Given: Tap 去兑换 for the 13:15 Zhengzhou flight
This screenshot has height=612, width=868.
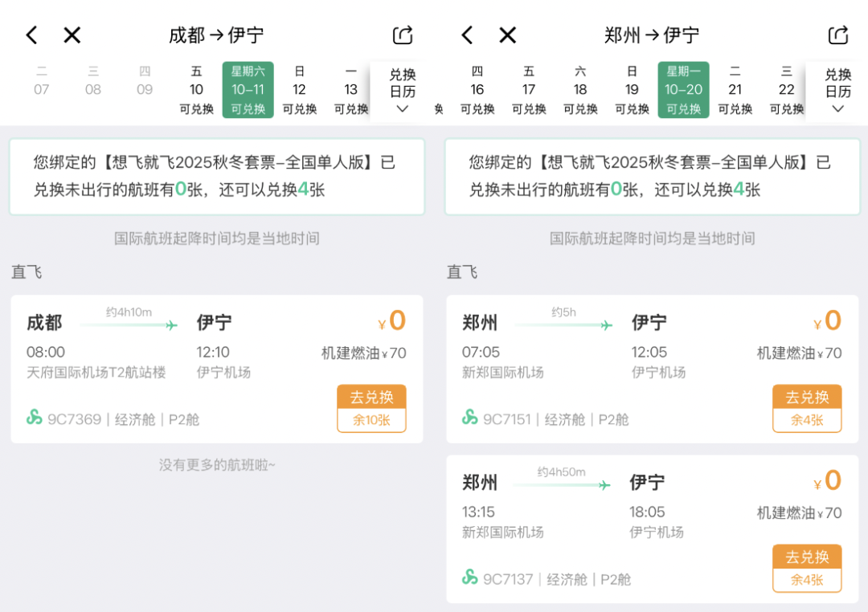Looking at the screenshot, I should (807, 557).
